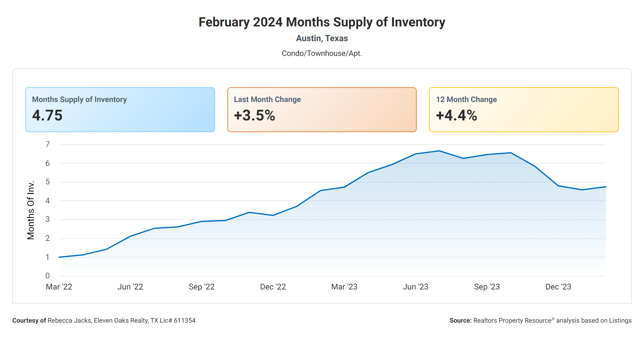Click the Sep '23 axis label
The width and height of the screenshot is (644, 338).
(487, 287)
